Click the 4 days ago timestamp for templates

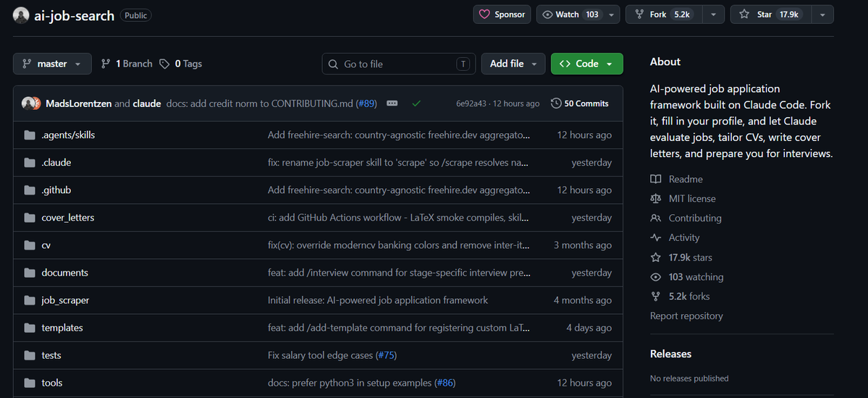click(x=589, y=328)
